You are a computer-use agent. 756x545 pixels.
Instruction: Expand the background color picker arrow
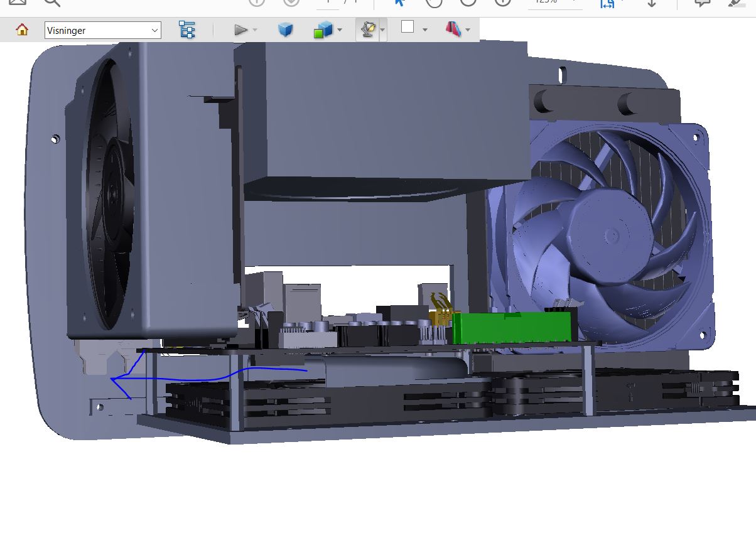click(x=424, y=30)
